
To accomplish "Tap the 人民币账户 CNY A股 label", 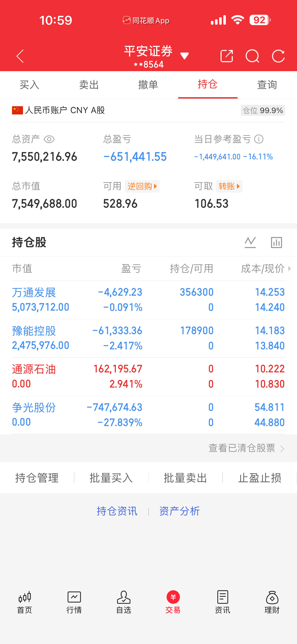I will 65,110.
